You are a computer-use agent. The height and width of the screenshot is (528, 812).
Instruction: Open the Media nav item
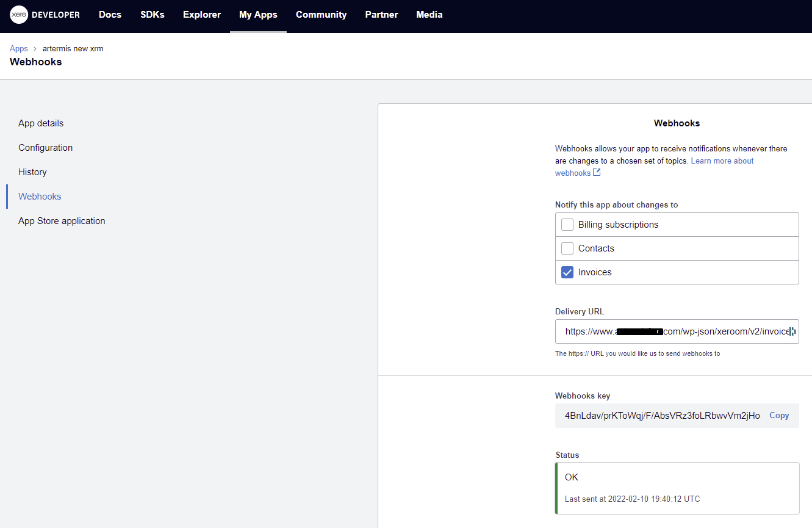[429, 15]
